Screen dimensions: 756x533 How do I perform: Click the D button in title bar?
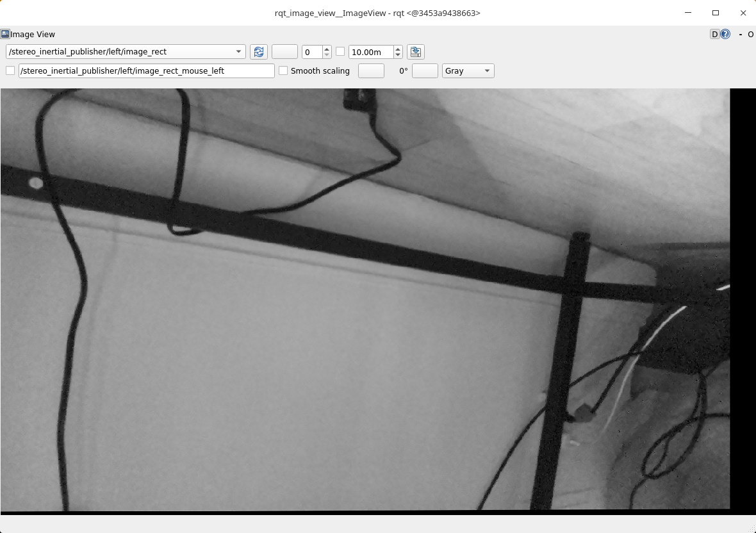[714, 34]
